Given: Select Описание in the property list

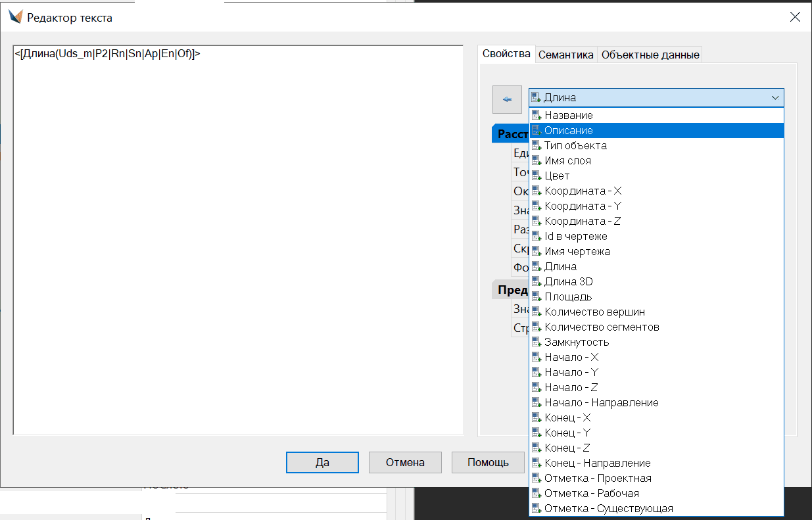Looking at the screenshot, I should 657,130.
